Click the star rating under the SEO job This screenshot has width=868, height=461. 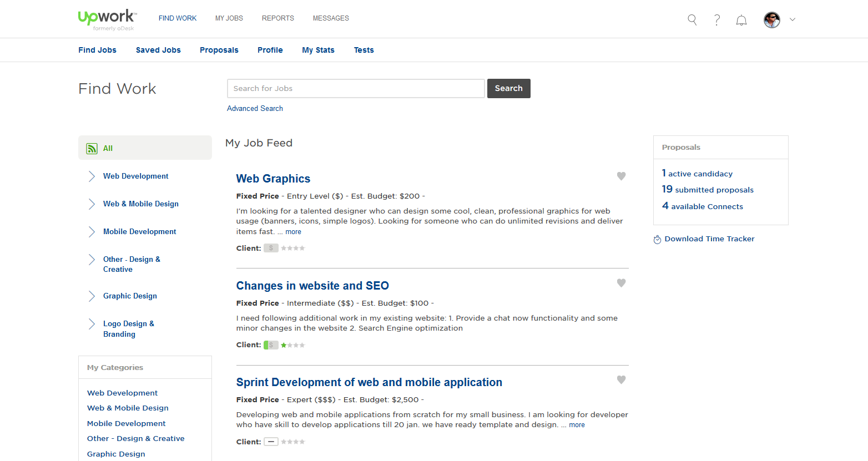coord(292,345)
